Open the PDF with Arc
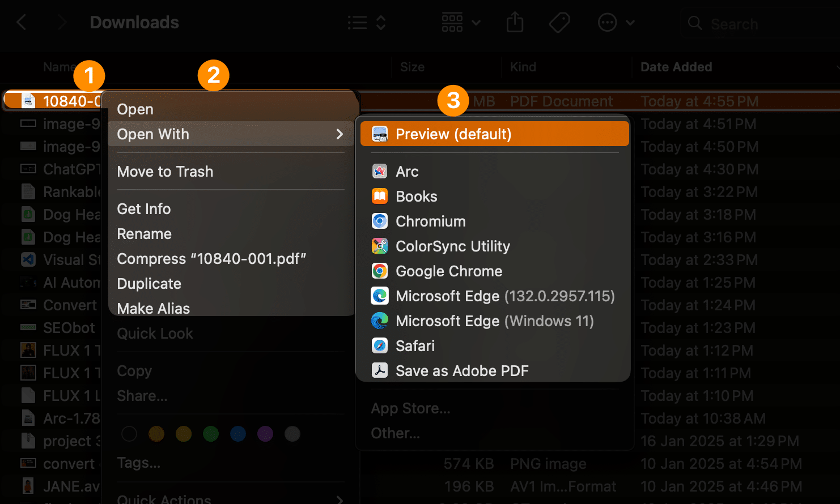 [494, 172]
